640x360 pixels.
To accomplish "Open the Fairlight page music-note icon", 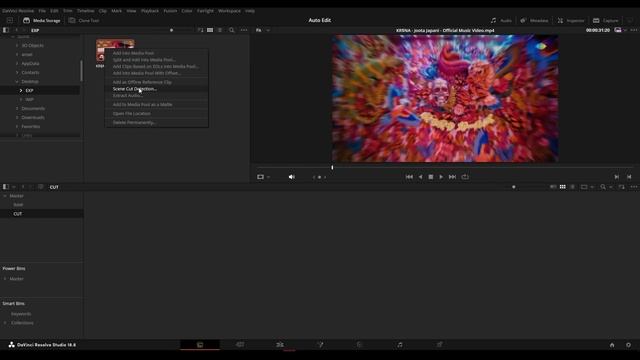I will click(x=400, y=344).
